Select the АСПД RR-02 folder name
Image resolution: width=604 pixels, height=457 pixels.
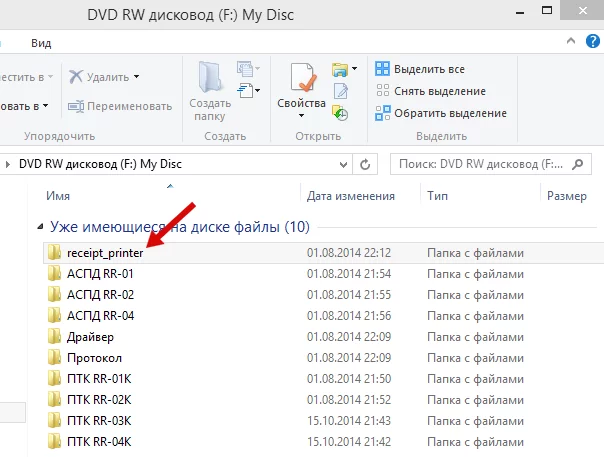click(101, 295)
